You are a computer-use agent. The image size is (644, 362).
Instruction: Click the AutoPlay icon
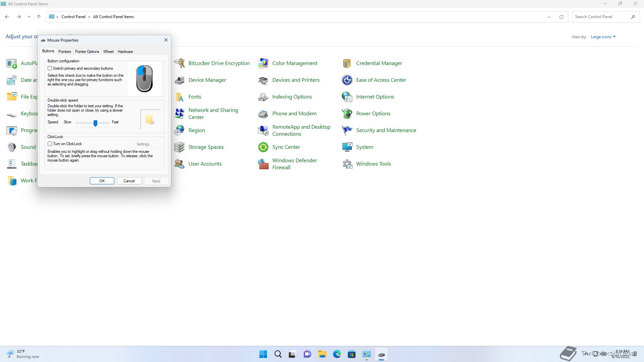point(12,63)
